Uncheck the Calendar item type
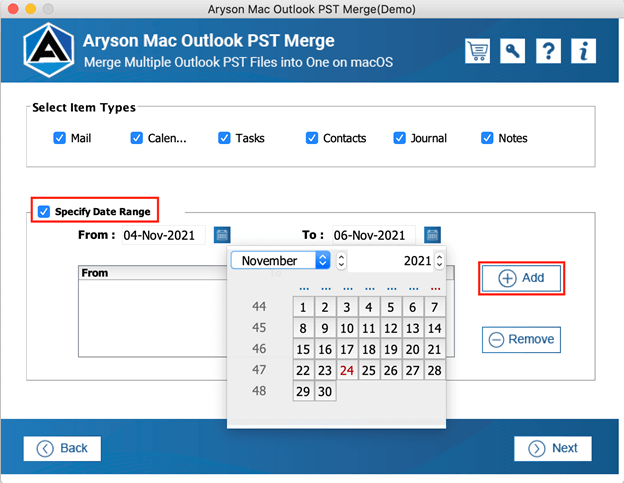Image resolution: width=624 pixels, height=483 pixels. tap(136, 138)
